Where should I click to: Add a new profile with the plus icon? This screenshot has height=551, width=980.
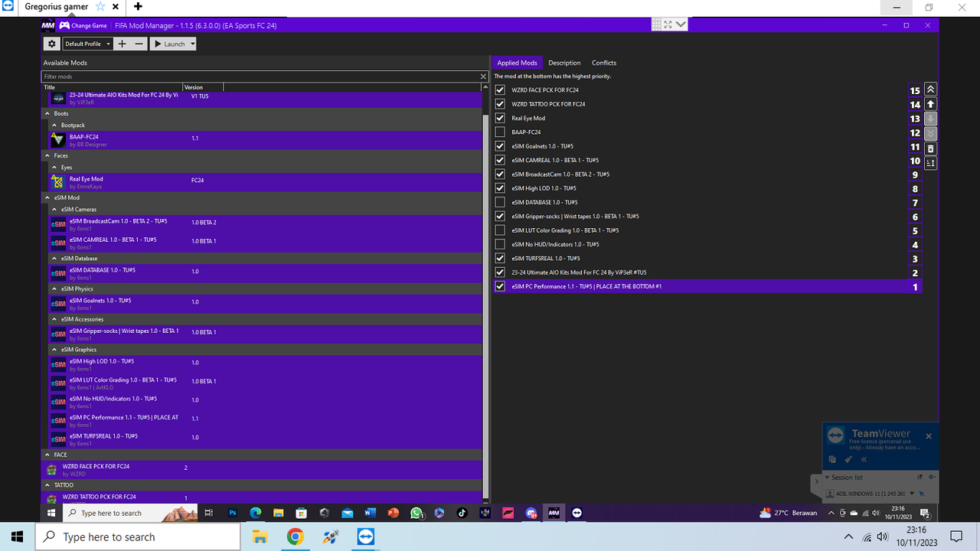pos(122,44)
